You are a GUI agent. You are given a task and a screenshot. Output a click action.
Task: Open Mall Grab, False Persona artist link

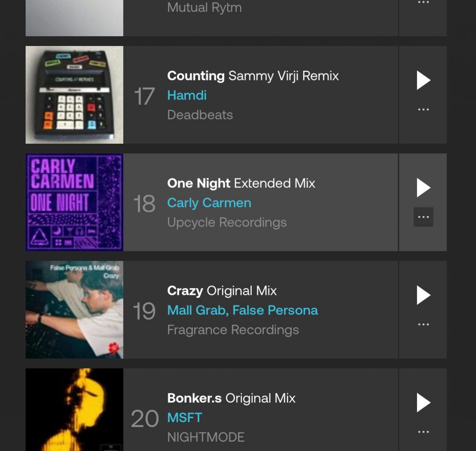(242, 311)
